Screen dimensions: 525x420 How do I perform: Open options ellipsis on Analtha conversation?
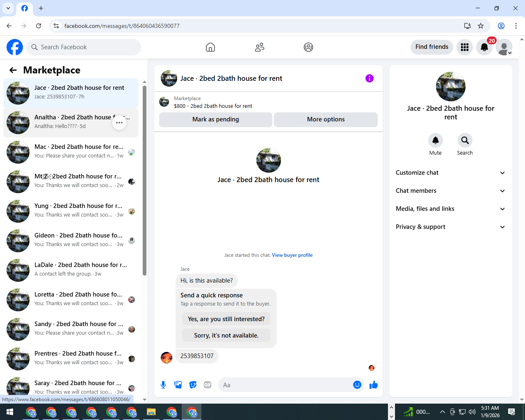click(x=119, y=123)
